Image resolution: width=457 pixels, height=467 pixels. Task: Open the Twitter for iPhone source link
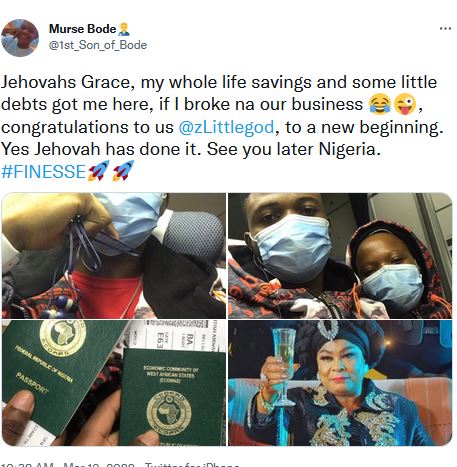point(192,465)
